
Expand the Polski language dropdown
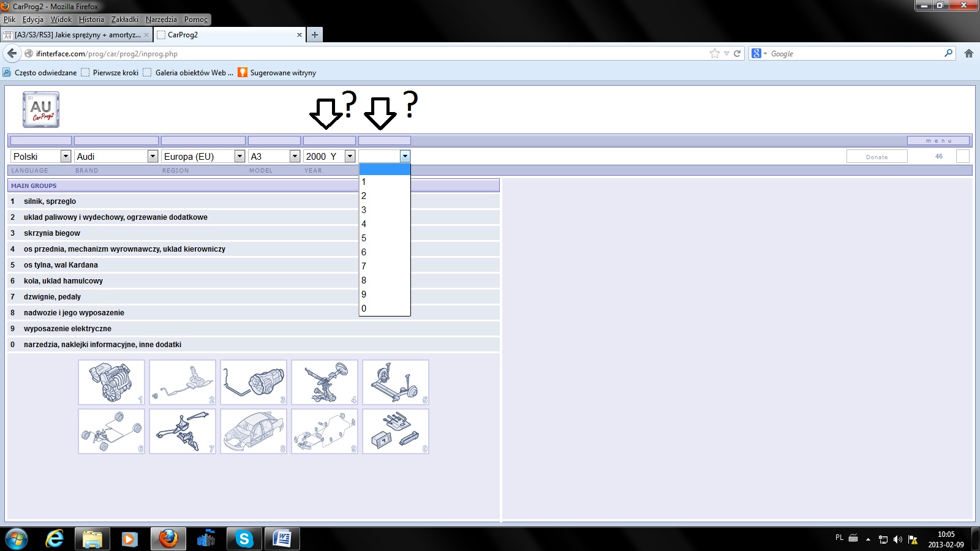click(x=66, y=156)
